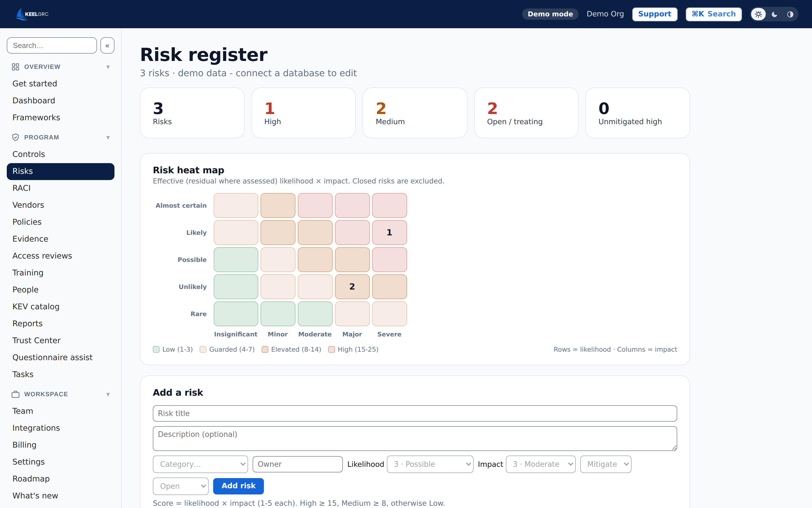Open Vendors in sidebar
812x508 pixels.
(60, 205)
